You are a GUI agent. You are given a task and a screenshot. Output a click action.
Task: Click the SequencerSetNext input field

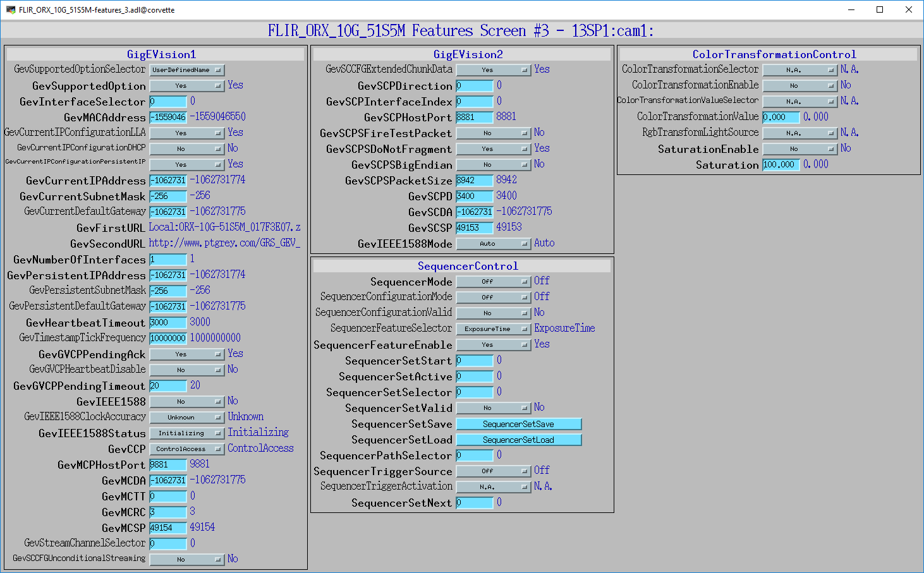click(x=475, y=503)
